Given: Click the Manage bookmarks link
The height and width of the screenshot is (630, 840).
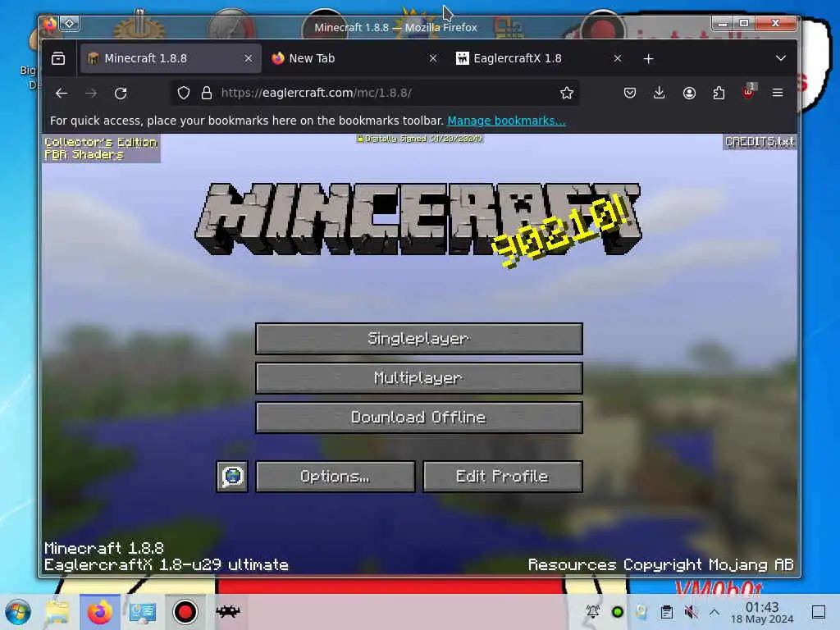Looking at the screenshot, I should tap(506, 121).
